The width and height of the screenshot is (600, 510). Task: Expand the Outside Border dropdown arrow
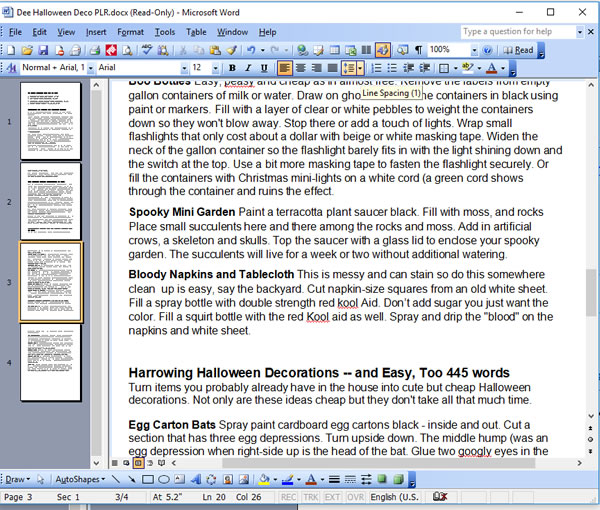(x=455, y=68)
